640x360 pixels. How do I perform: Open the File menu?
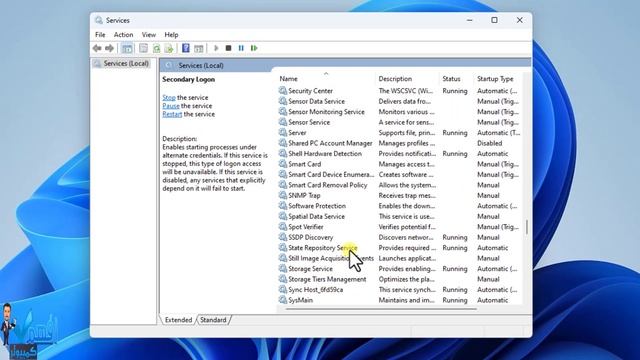point(100,35)
